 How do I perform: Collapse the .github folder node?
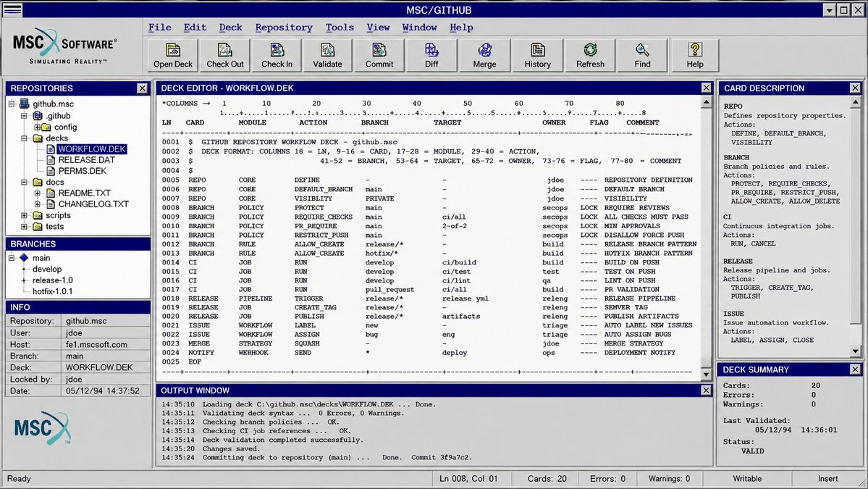(25, 116)
